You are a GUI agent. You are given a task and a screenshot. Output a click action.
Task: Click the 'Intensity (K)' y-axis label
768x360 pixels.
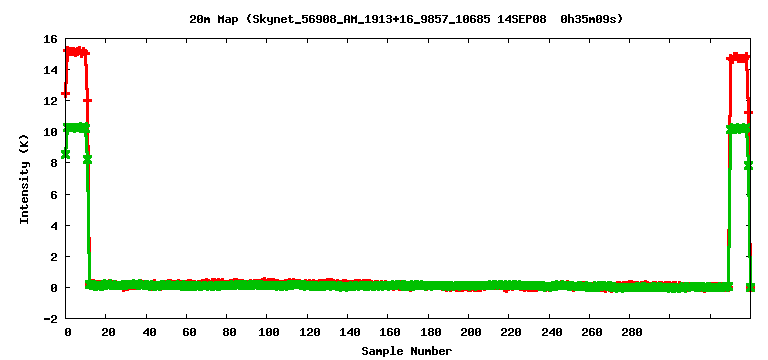(x=24, y=178)
